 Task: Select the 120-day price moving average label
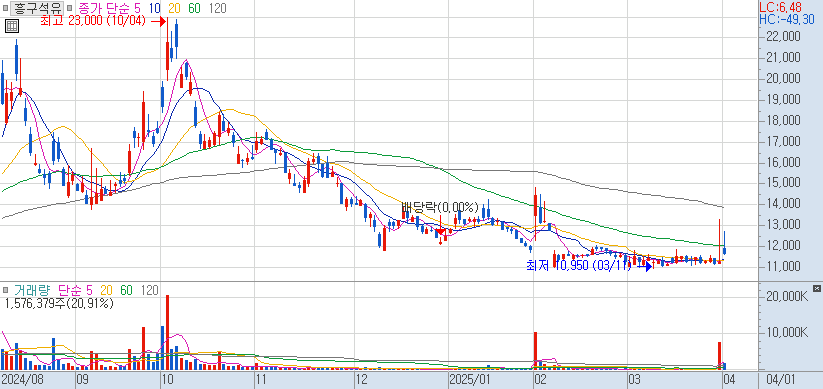click(x=217, y=8)
